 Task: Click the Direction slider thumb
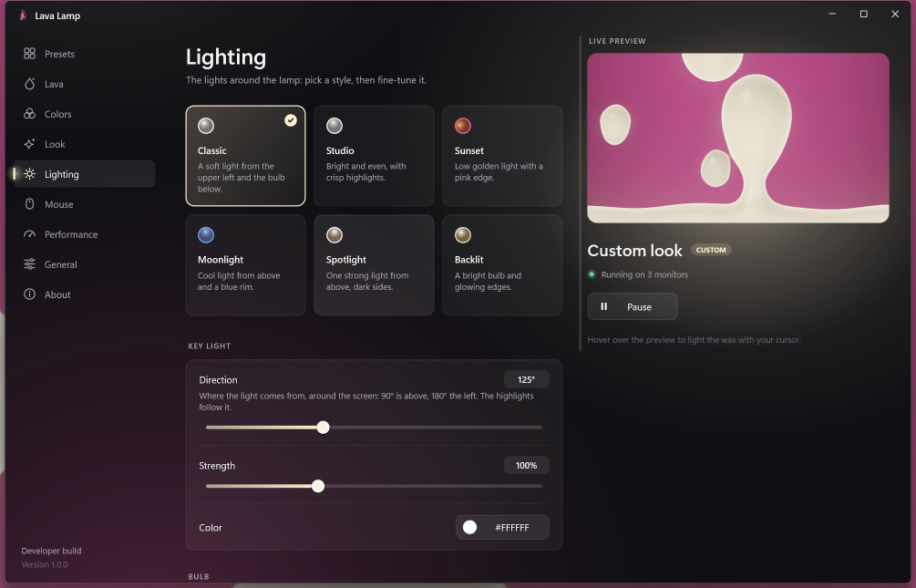323,428
